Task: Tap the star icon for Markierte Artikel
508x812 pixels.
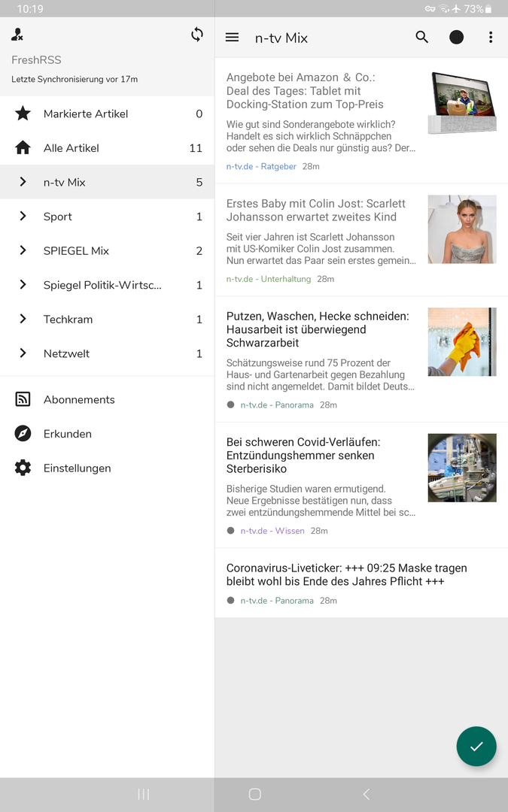Action: [x=23, y=114]
